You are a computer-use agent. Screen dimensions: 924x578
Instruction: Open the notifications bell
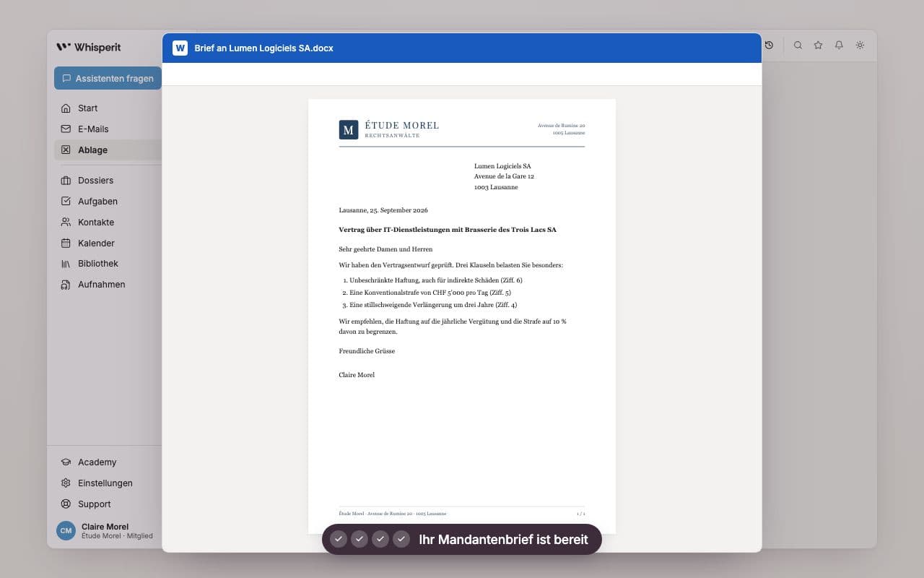pyautogui.click(x=839, y=45)
